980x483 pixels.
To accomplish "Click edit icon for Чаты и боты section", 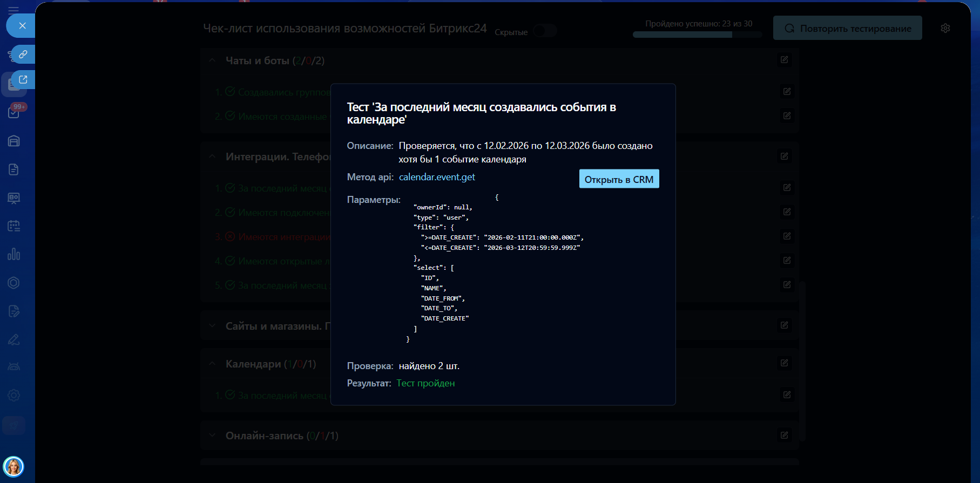I will [784, 60].
